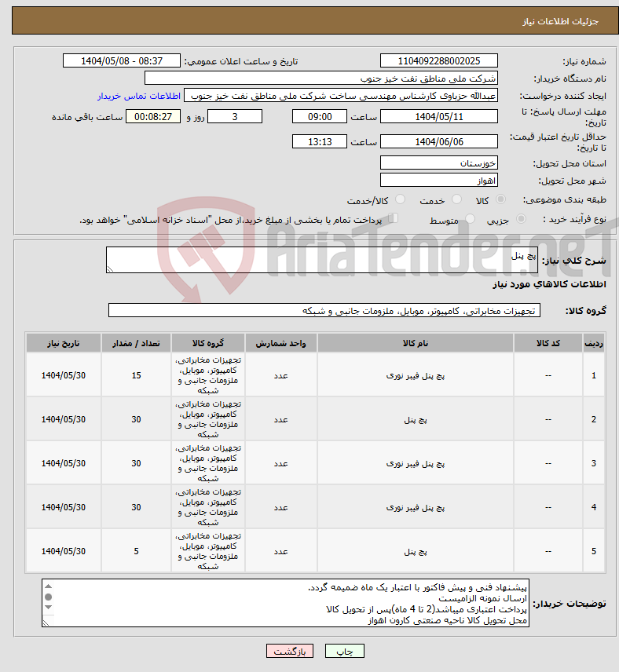
Task: Select the متوسط purchase type radio
Action: coord(471,219)
